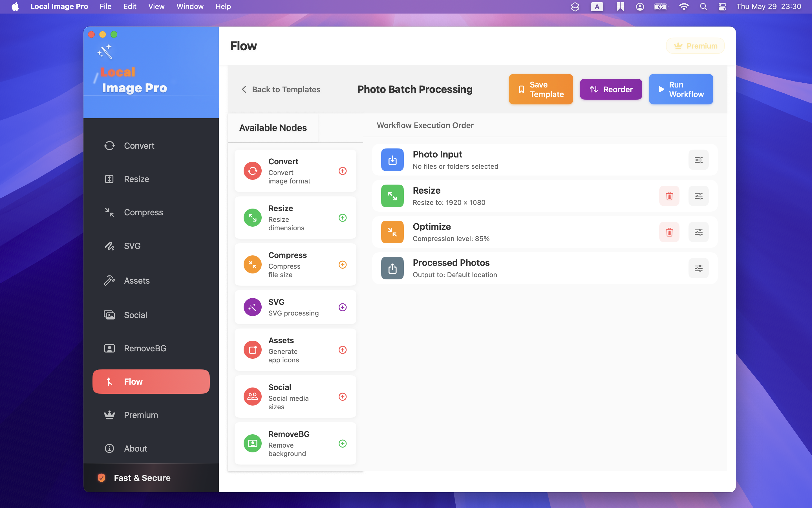This screenshot has height=508, width=812.
Task: Click the Wi-Fi status icon
Action: (683, 7)
